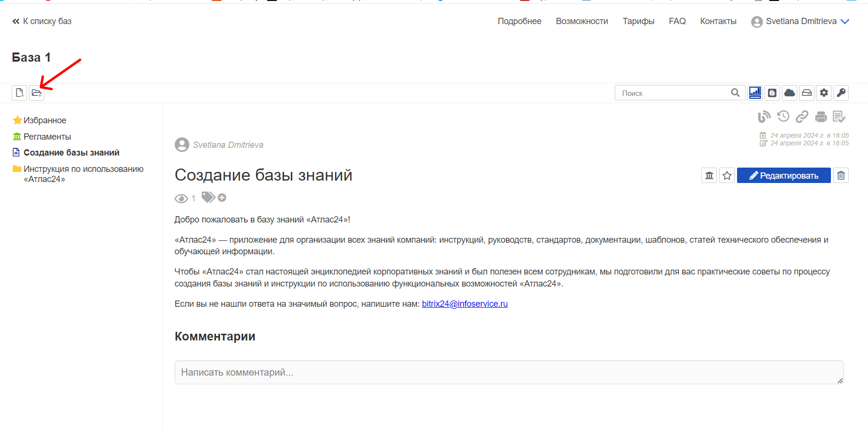The height and width of the screenshot is (431, 868).
Task: Add article to favorites with star button
Action: (x=727, y=175)
